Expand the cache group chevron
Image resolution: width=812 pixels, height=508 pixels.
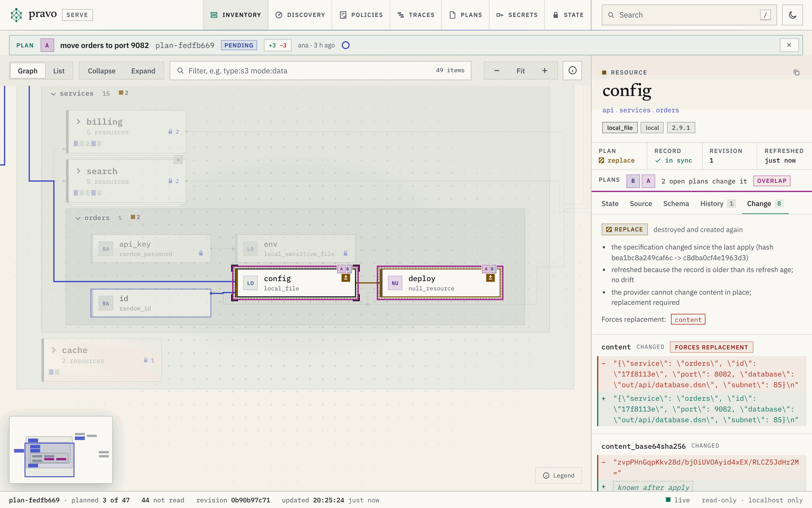point(54,350)
